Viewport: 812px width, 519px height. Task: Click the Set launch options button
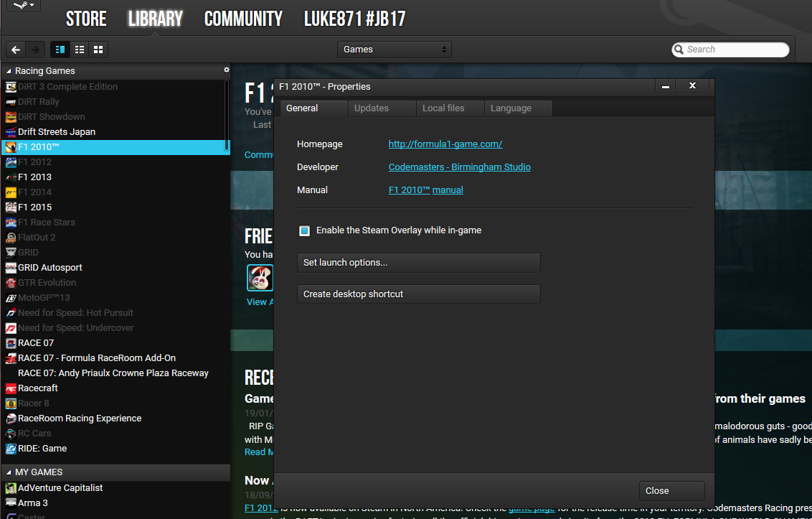418,263
